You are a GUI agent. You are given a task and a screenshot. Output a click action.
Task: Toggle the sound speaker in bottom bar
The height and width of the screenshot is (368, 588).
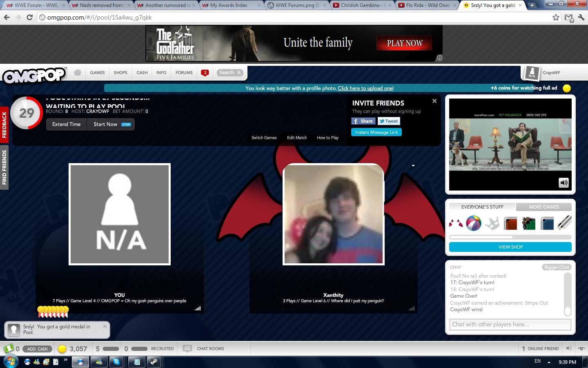[x=568, y=349]
